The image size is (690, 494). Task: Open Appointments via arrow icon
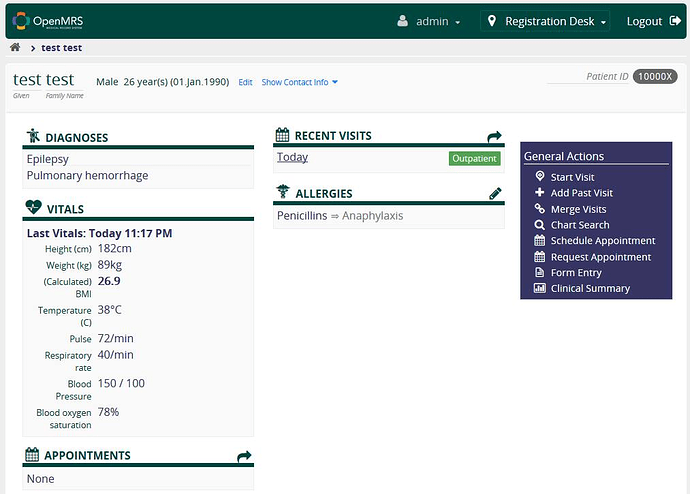tap(244, 456)
